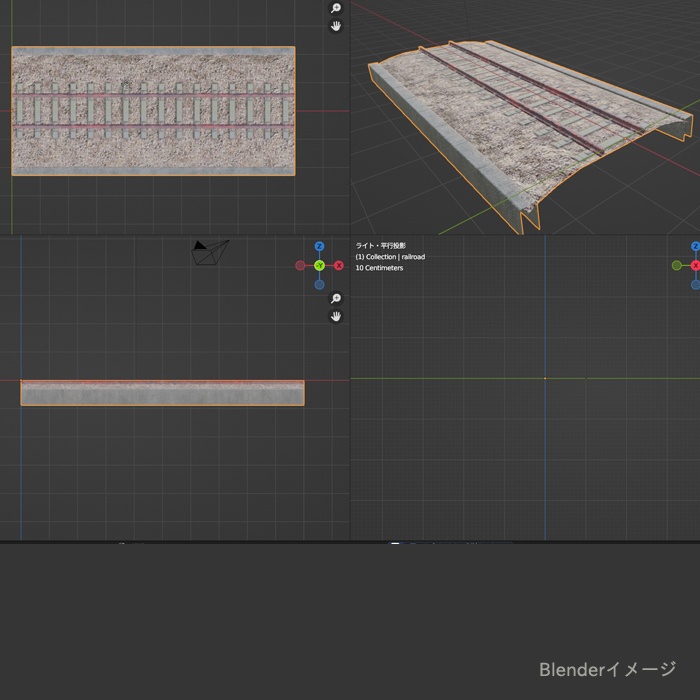This screenshot has width=700, height=700.
Task: Click the red X axis on bottom-left gizmo
Action: pyautogui.click(x=339, y=266)
